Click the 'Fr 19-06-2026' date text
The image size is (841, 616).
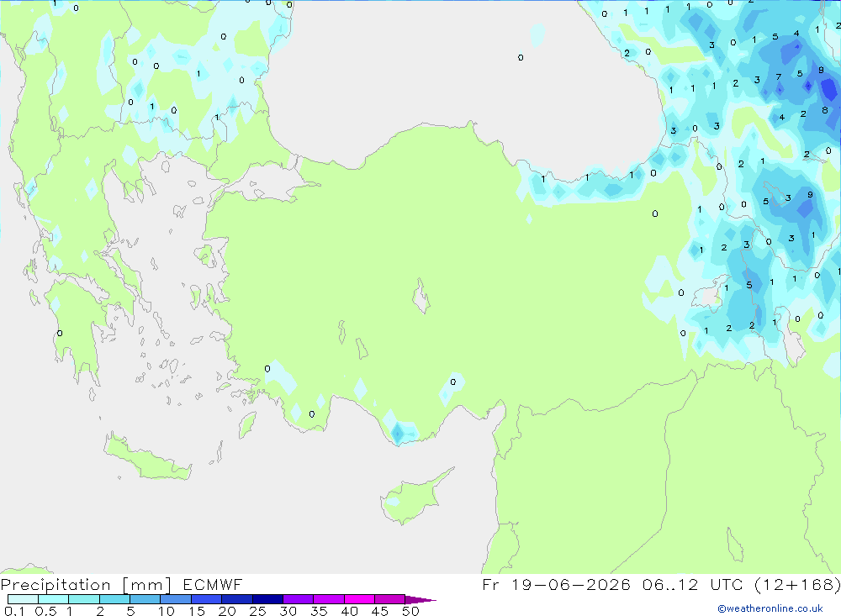tap(556, 584)
